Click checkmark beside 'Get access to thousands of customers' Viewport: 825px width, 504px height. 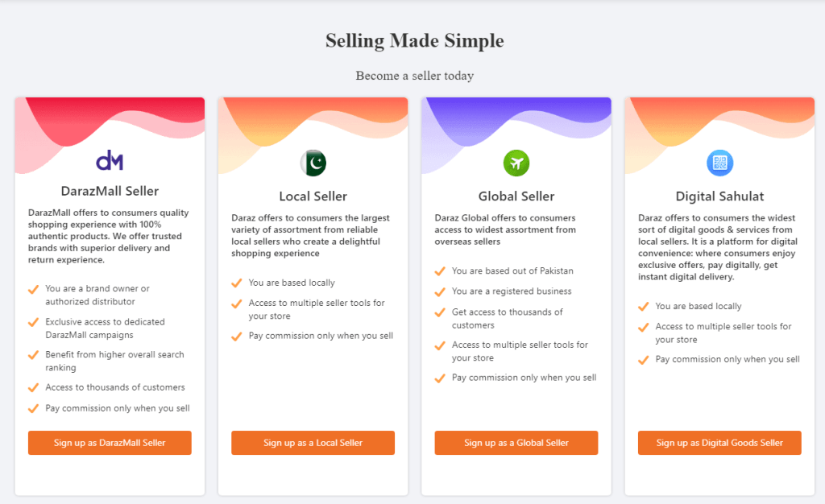[x=440, y=312]
